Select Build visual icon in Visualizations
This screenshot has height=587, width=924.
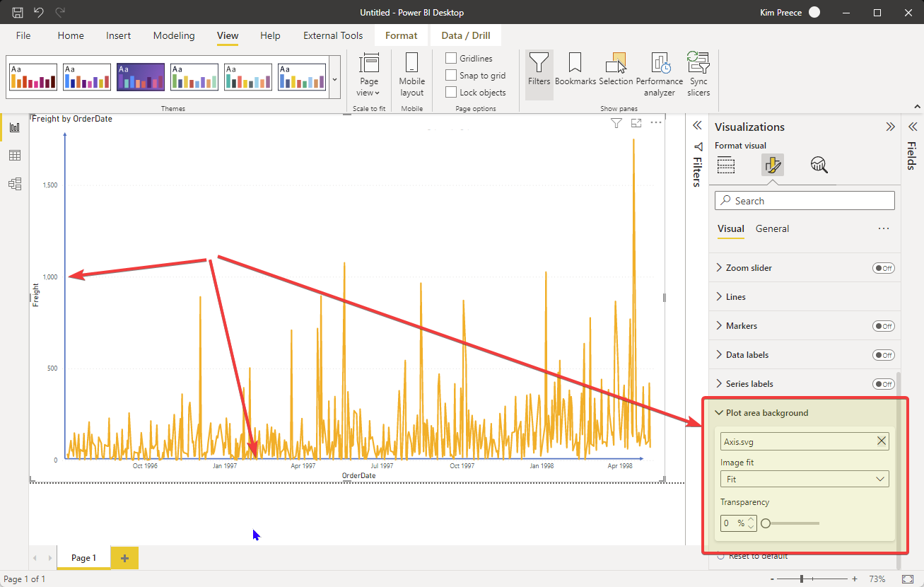(726, 165)
